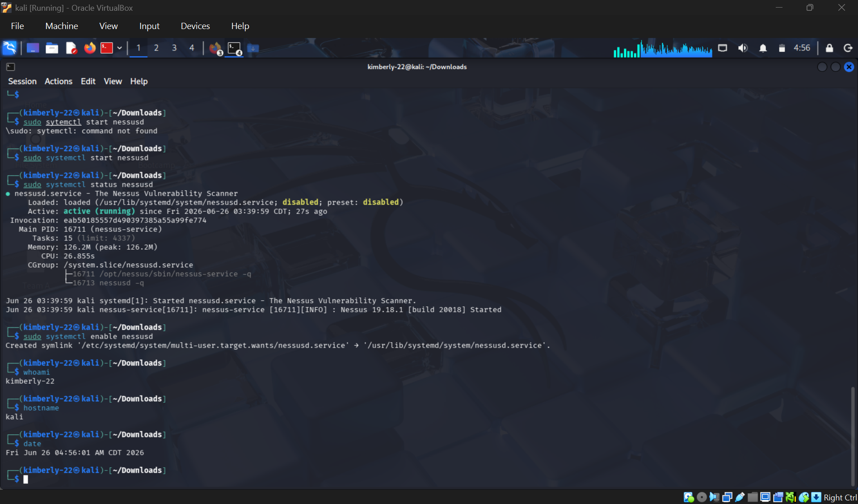858x504 pixels.
Task: Switch to workspace 3
Action: [x=174, y=48]
